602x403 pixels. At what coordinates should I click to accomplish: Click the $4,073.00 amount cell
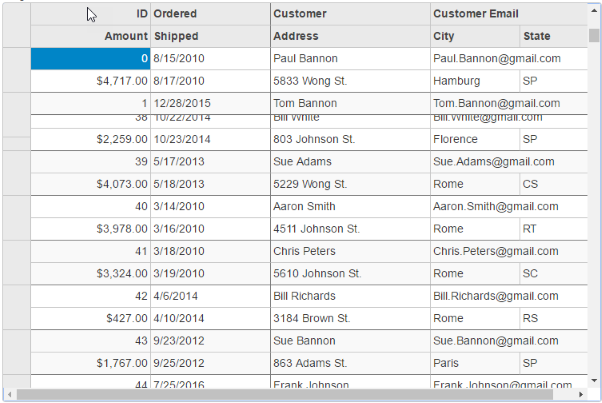[x=91, y=184]
